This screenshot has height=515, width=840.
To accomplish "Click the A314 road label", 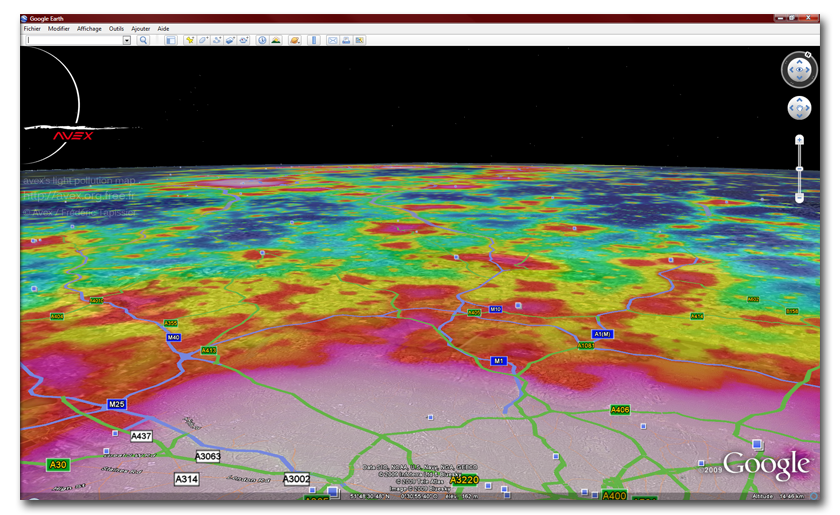I will (x=186, y=479).
